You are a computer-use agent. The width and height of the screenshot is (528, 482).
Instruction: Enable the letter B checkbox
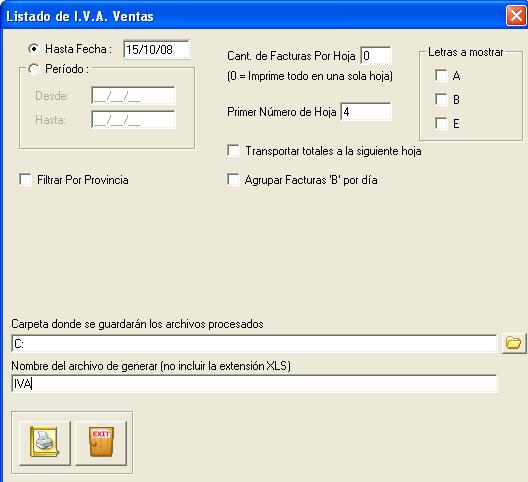pos(441,99)
